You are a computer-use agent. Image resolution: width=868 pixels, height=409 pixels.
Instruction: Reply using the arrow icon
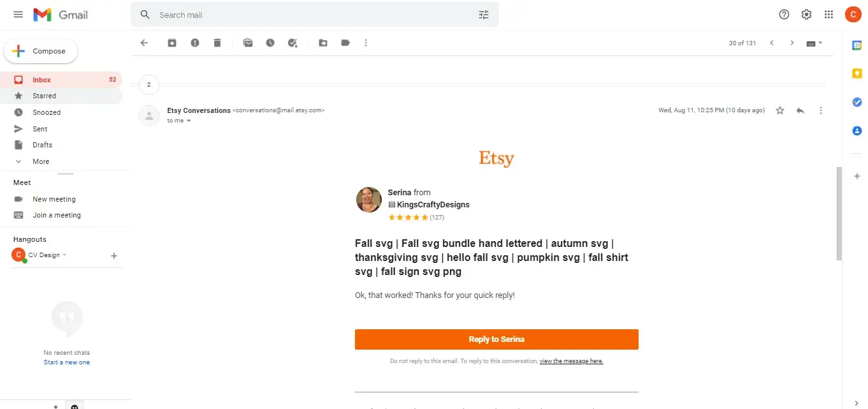point(800,110)
